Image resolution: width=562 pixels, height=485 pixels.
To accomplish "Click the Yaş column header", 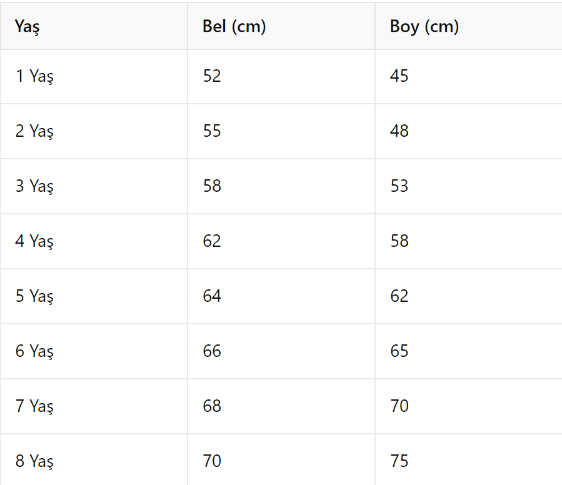I will tap(27, 27).
